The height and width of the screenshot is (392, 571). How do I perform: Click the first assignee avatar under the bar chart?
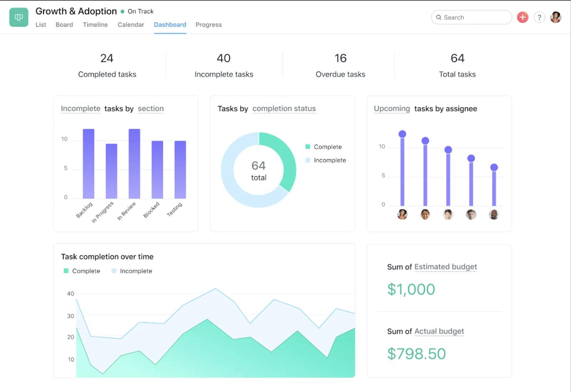point(402,214)
